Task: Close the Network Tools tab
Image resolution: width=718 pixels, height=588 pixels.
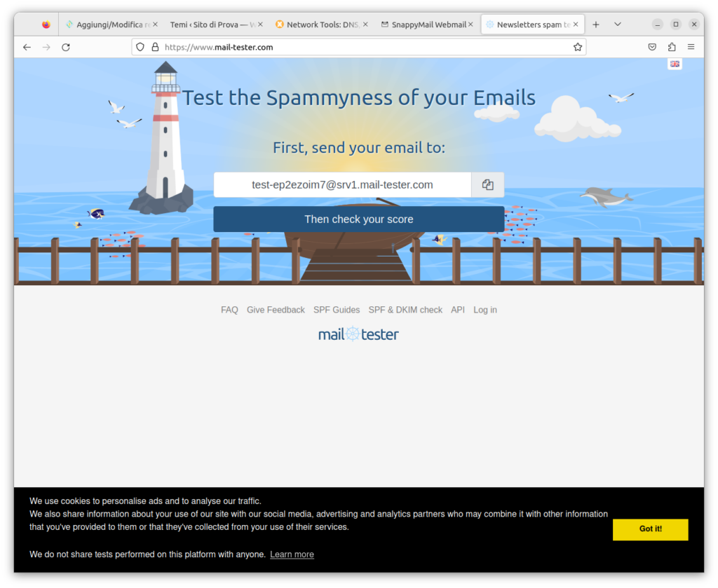Action: click(365, 25)
